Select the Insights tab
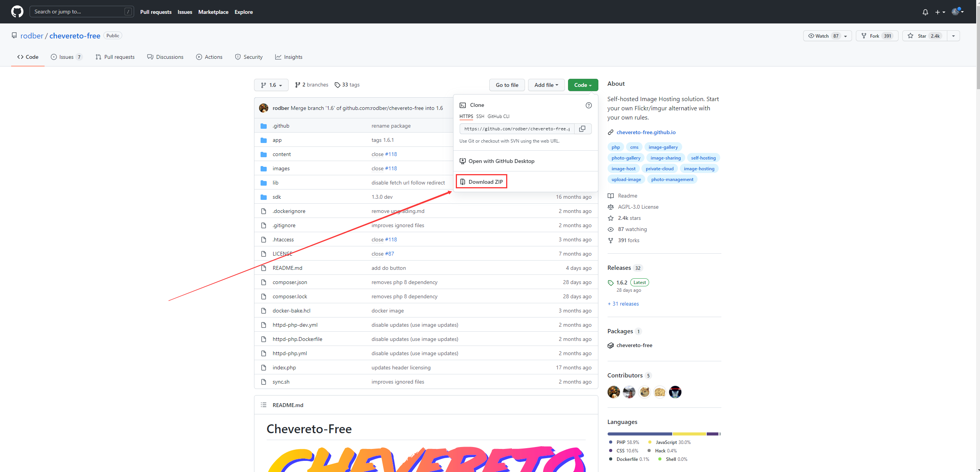 pyautogui.click(x=289, y=57)
